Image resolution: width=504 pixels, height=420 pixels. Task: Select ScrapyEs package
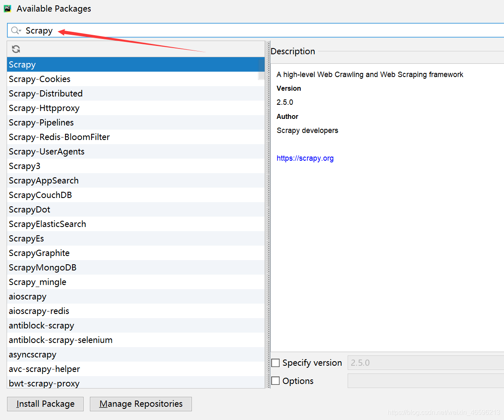click(136, 239)
